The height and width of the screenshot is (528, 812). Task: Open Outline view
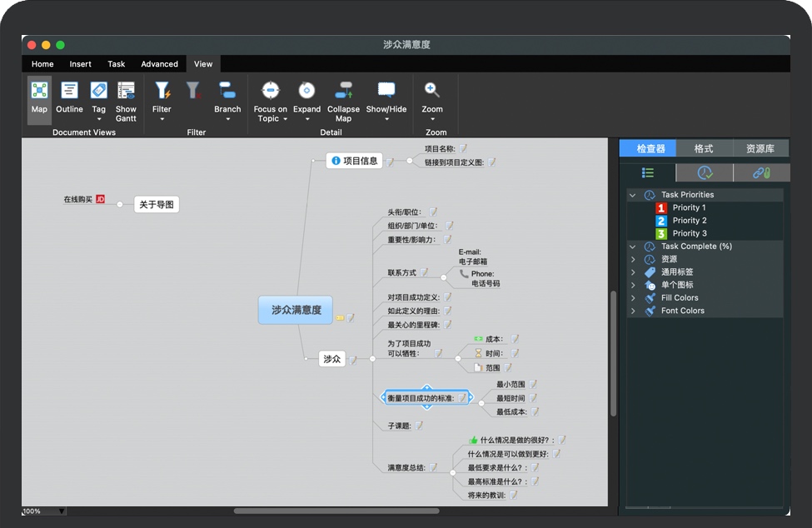click(x=69, y=99)
